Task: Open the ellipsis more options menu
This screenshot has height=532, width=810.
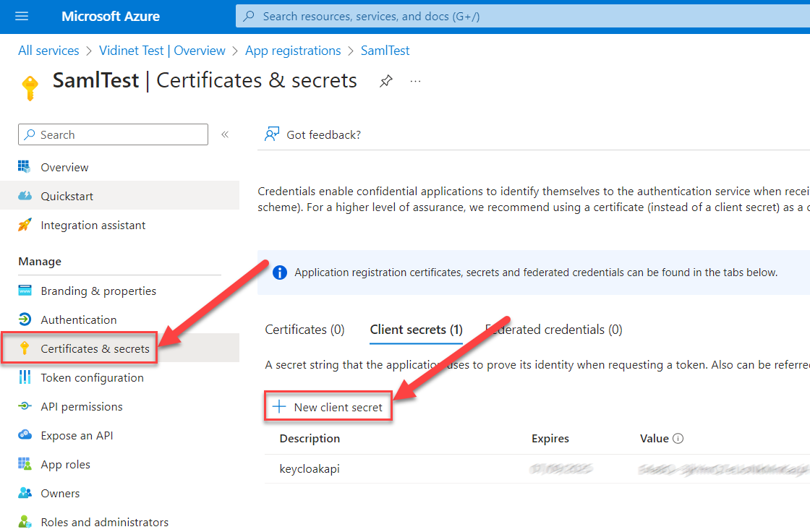Action: coord(415,81)
